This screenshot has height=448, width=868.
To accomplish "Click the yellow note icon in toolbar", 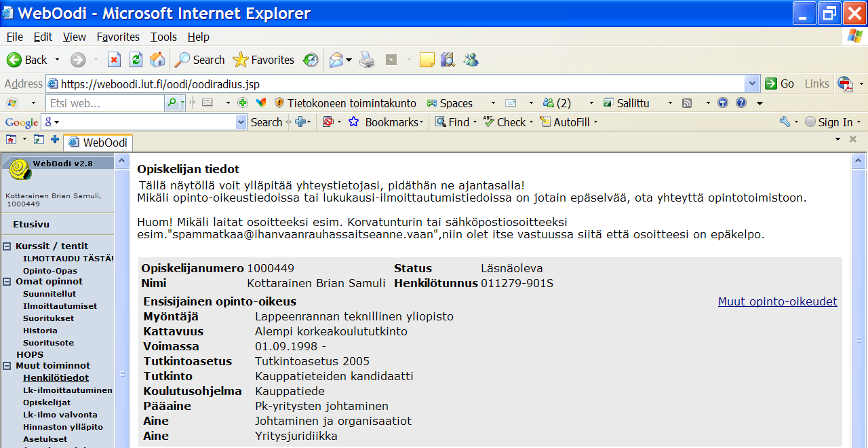I will tap(427, 60).
